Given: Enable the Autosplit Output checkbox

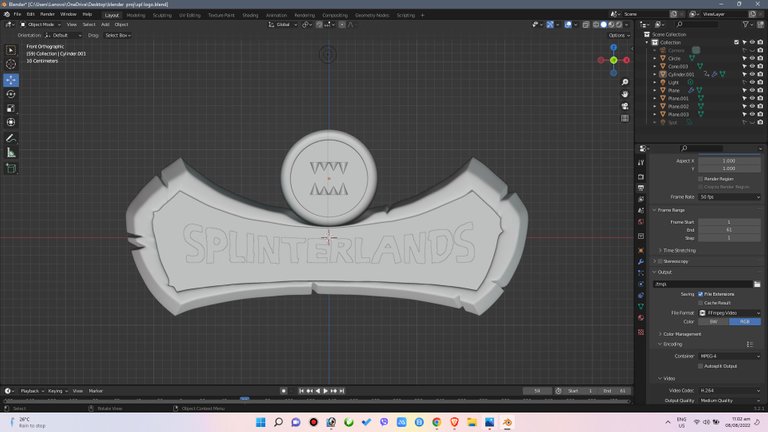Looking at the screenshot, I should (x=700, y=366).
